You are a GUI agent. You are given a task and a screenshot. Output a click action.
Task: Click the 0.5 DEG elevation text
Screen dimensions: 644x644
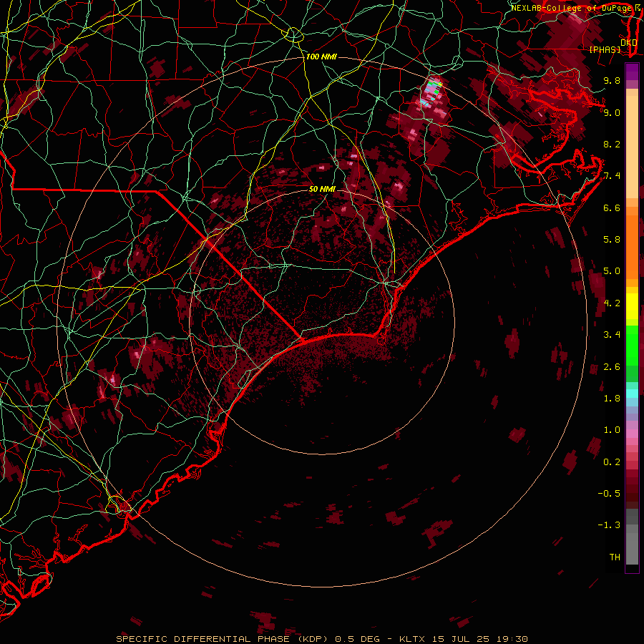[357, 639]
